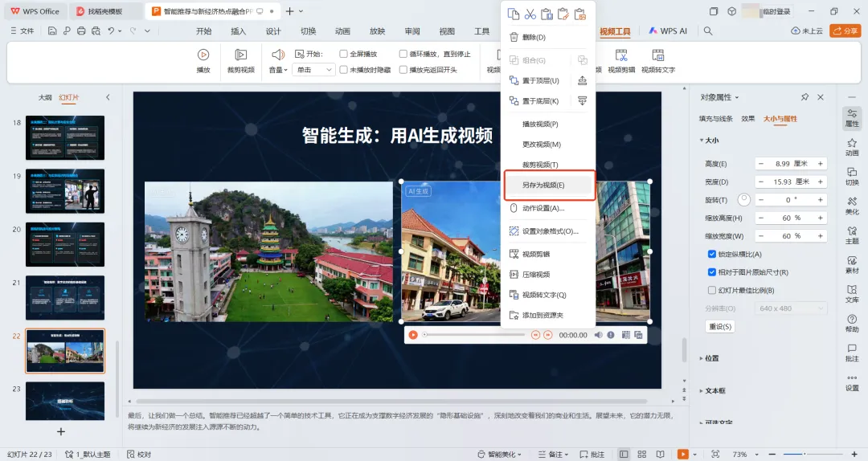Click the save icon in the quick access toolbar
This screenshot has width=868, height=461.
52,31
